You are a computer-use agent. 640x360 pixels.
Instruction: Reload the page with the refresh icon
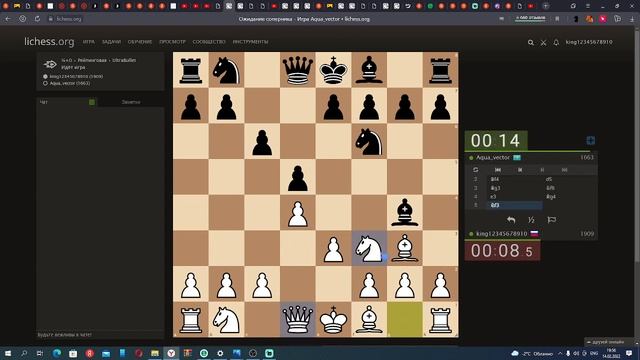[x=37, y=19]
